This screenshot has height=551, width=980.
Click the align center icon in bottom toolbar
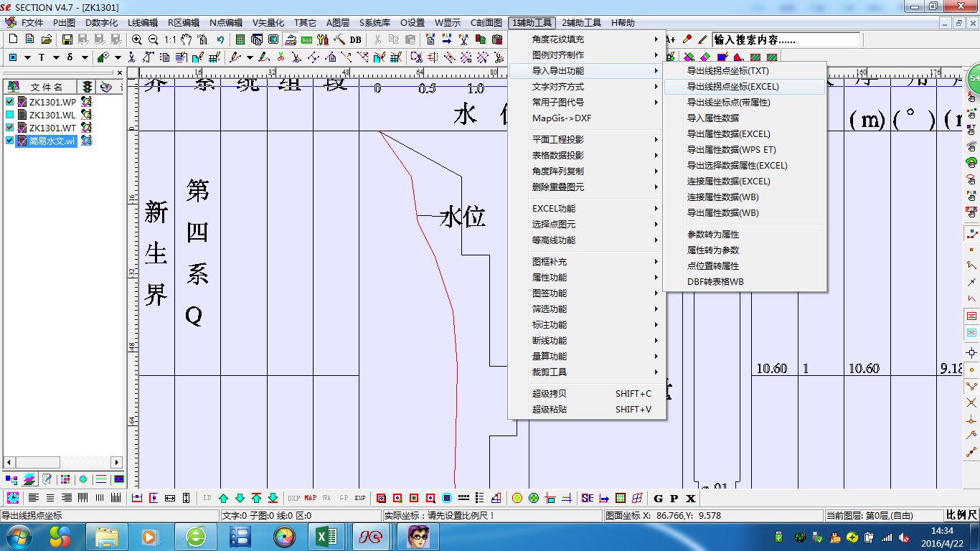pyautogui.click(x=50, y=498)
